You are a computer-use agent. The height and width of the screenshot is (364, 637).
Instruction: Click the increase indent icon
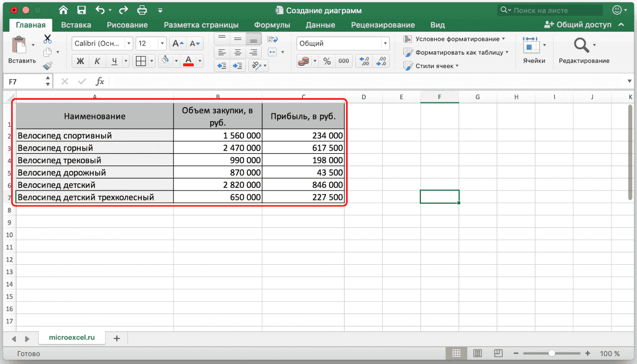[237, 66]
